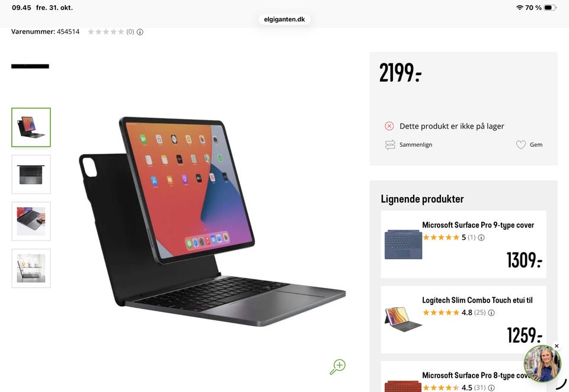Screen dimensions: 569x392
Task: Click info icon by Surface Pro 8 rating
Action: point(491,388)
